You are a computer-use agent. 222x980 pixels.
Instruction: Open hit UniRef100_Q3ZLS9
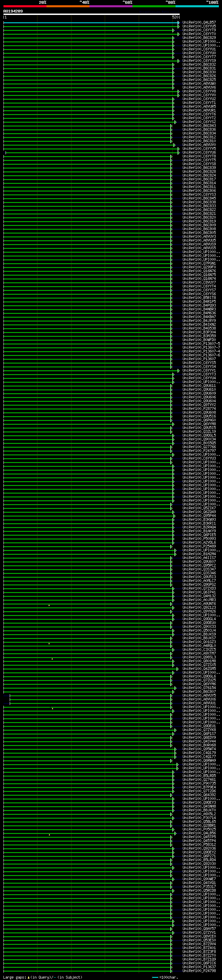pos(199,431)
